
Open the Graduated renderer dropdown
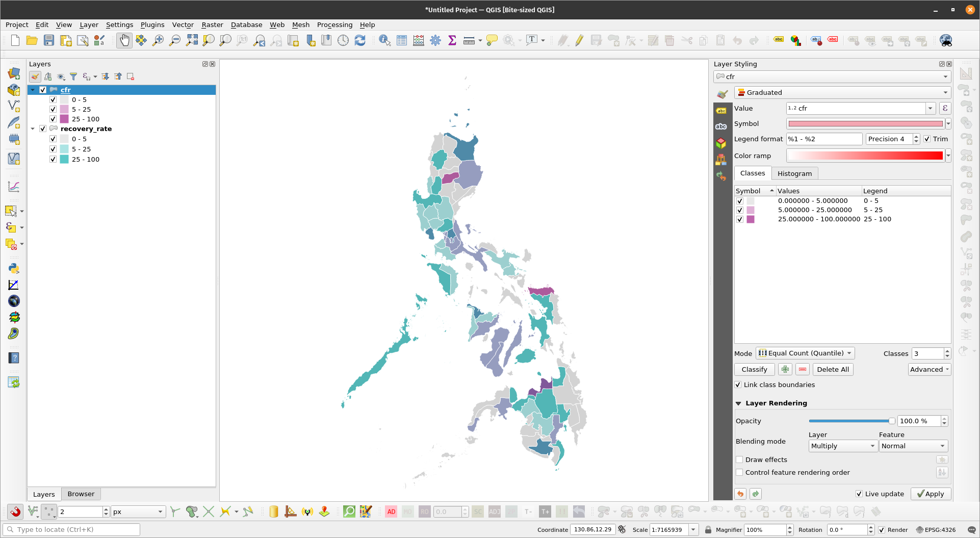pos(842,92)
